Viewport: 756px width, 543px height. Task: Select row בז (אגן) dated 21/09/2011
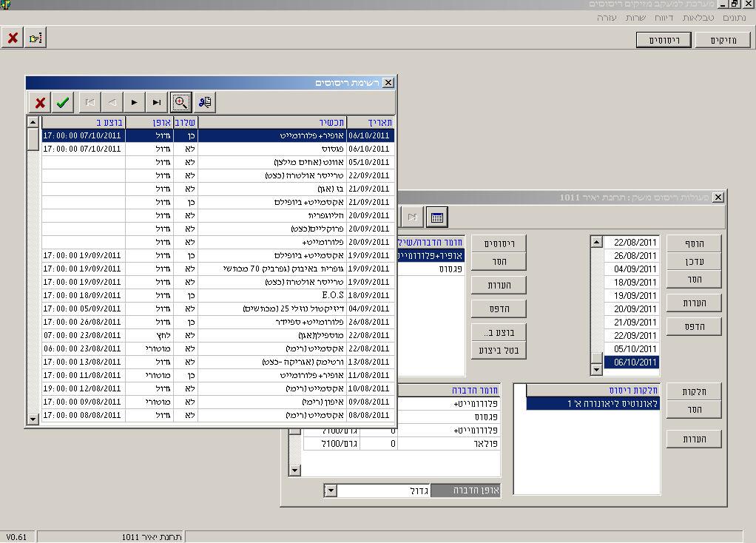click(x=218, y=189)
